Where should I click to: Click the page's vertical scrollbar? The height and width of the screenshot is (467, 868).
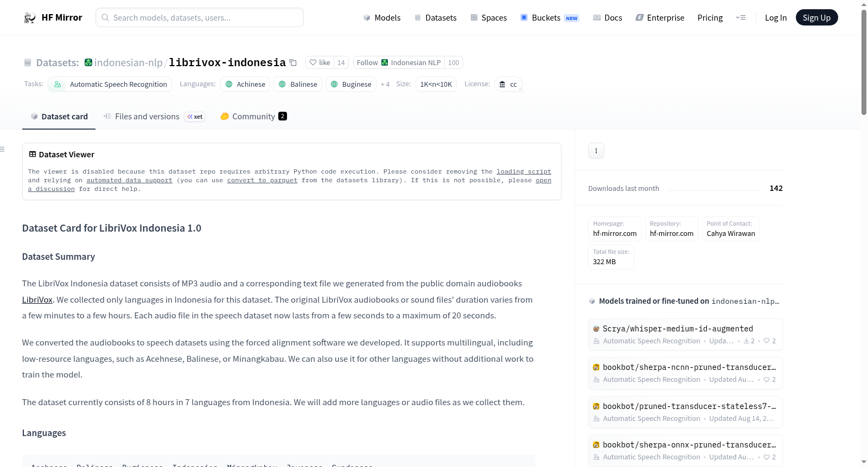864,62
